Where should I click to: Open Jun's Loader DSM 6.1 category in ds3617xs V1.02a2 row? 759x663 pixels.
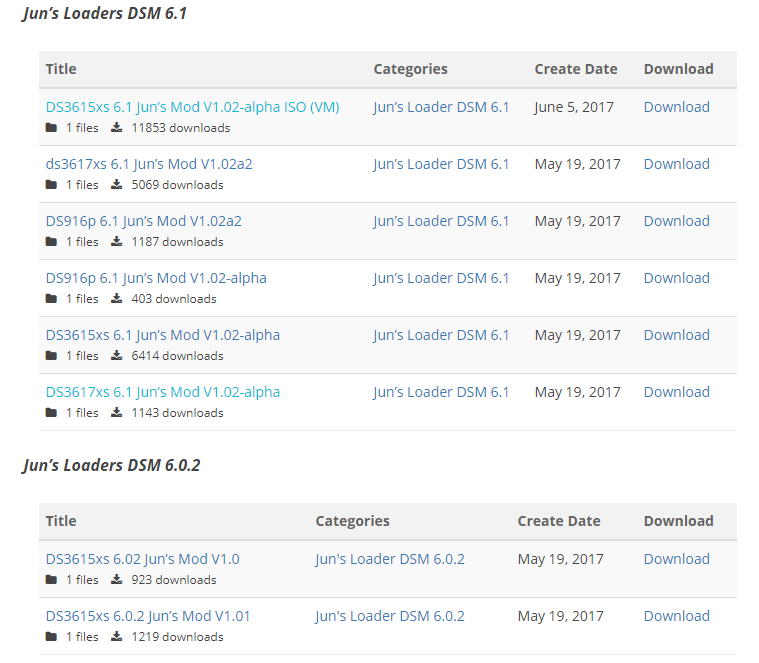click(x=441, y=164)
